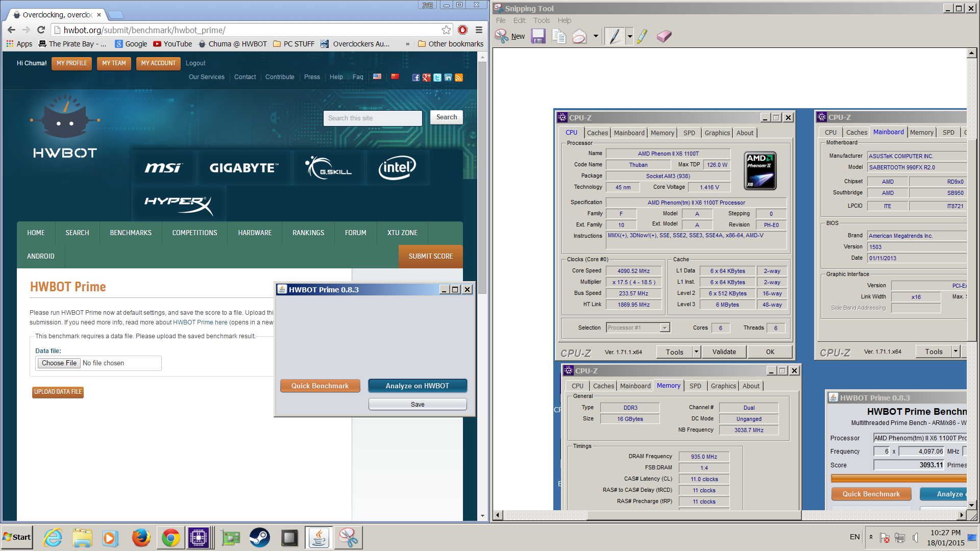Open HWBOT Facebook social icon

click(416, 78)
